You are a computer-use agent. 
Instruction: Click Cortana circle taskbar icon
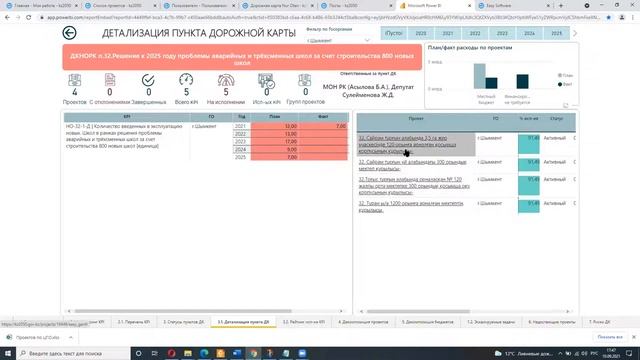(138, 353)
